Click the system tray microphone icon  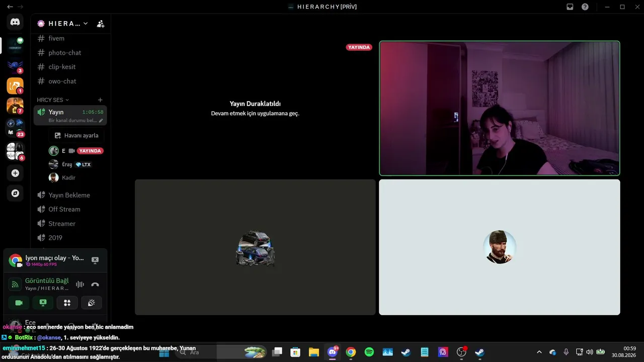566,352
